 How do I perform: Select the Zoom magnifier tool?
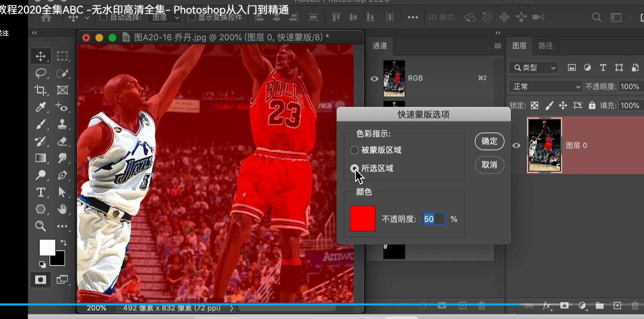(x=40, y=226)
